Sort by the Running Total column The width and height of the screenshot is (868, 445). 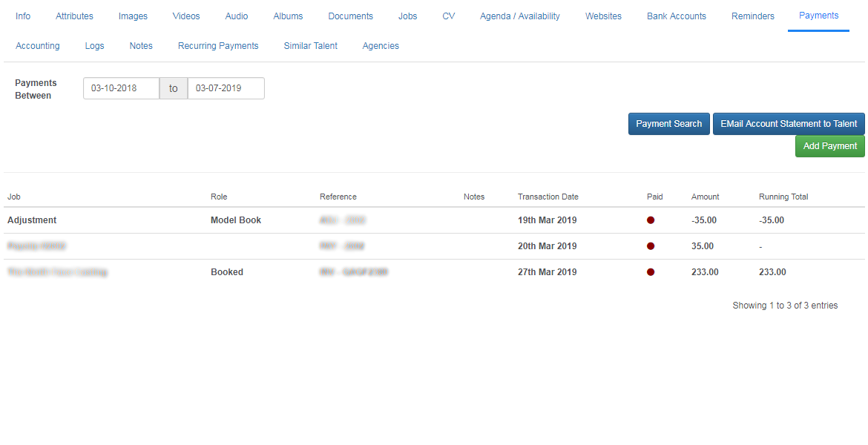tap(783, 197)
